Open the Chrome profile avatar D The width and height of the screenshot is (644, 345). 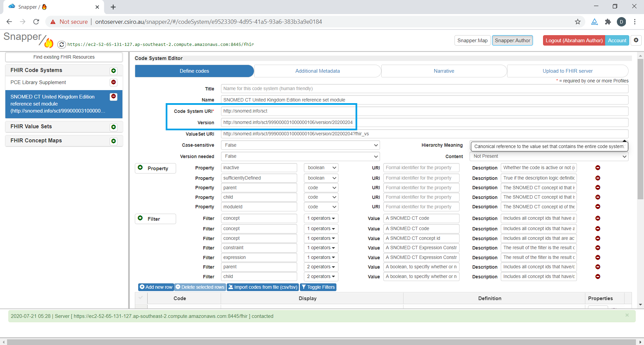click(621, 22)
